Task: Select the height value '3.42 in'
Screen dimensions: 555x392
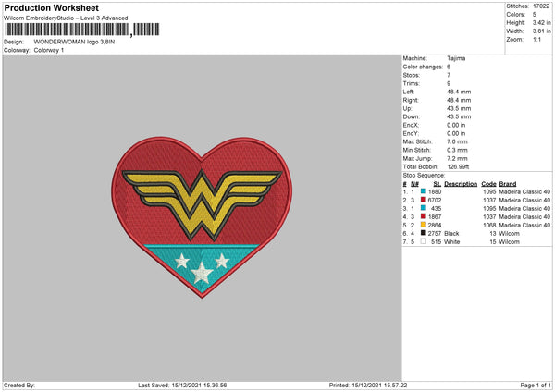Action: point(542,22)
